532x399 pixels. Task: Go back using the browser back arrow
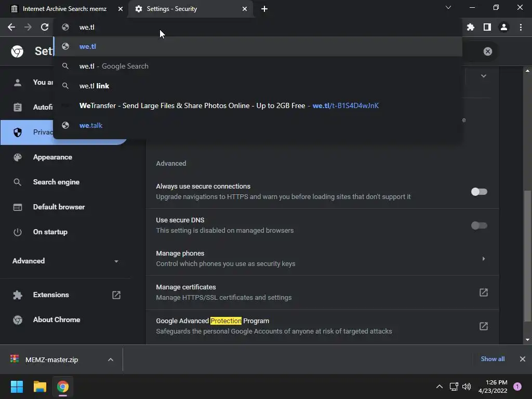11,27
